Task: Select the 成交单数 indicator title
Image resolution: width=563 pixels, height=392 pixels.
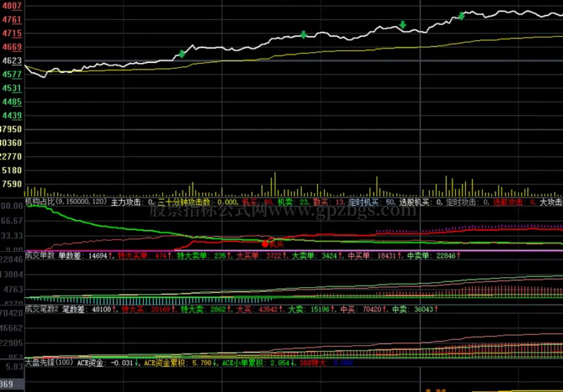Action: (39, 256)
